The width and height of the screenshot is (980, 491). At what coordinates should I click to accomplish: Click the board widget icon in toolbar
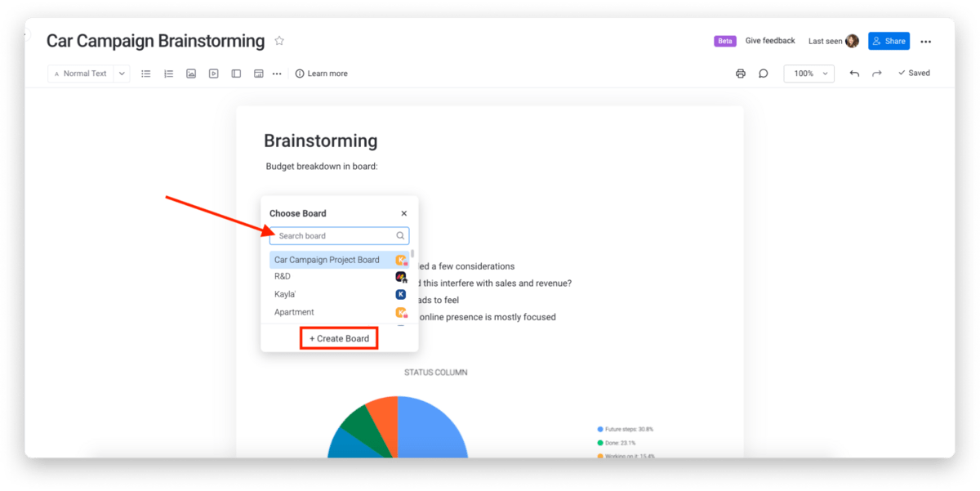pyautogui.click(x=258, y=74)
